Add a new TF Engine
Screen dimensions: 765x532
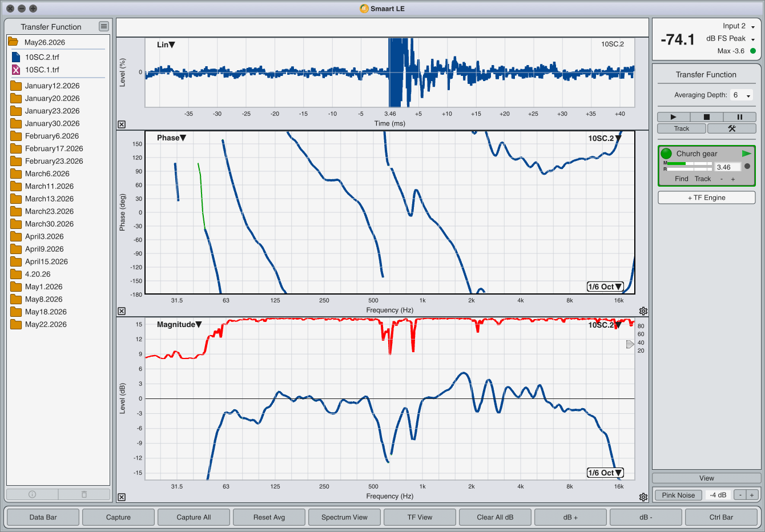tap(707, 198)
